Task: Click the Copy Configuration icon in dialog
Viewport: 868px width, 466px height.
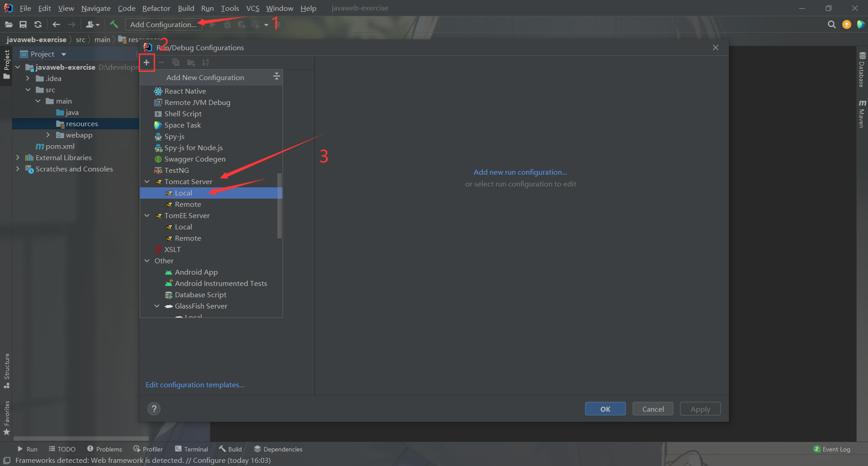Action: (x=176, y=62)
